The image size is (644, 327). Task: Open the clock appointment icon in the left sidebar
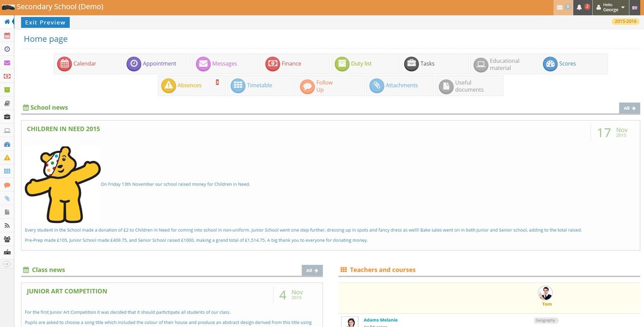coord(7,49)
